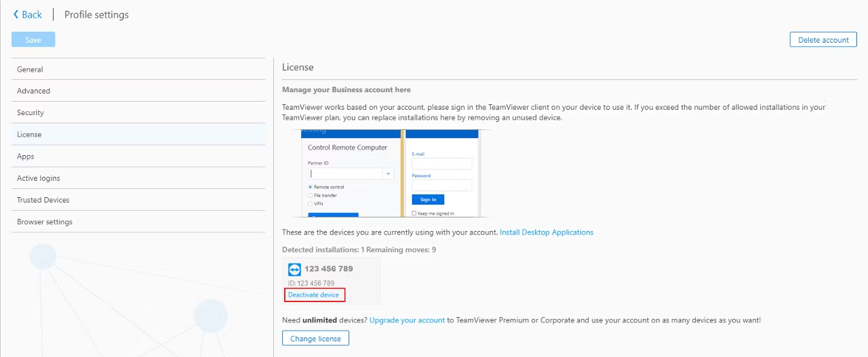Open the Advanced settings section
The height and width of the screenshot is (357, 868).
click(138, 91)
